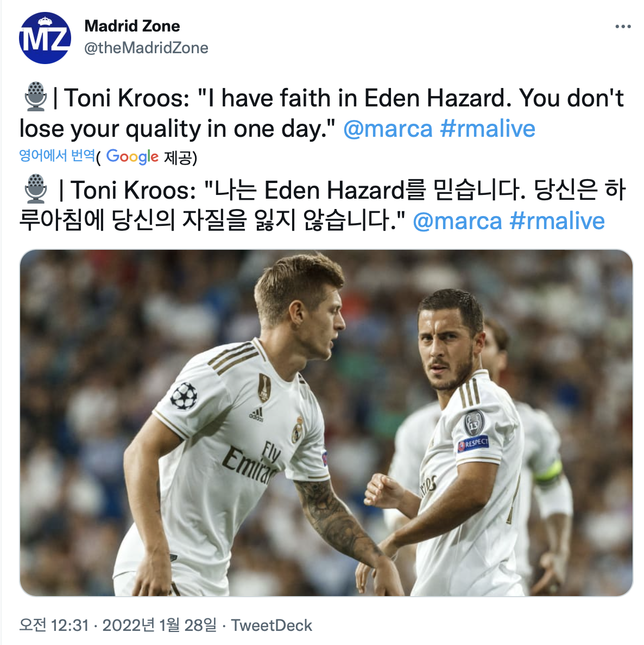Click the tweet date January 28, 2022
644x645 pixels.
[x=159, y=625]
